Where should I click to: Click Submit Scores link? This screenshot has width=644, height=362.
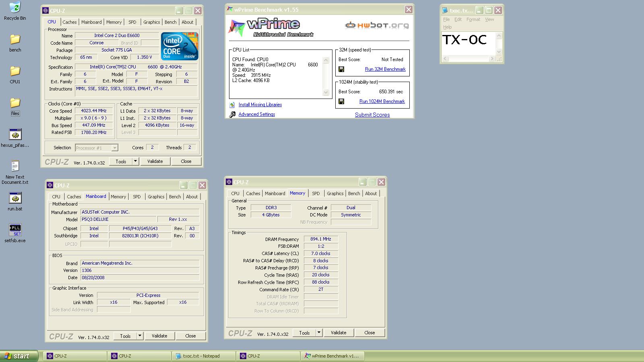point(372,115)
